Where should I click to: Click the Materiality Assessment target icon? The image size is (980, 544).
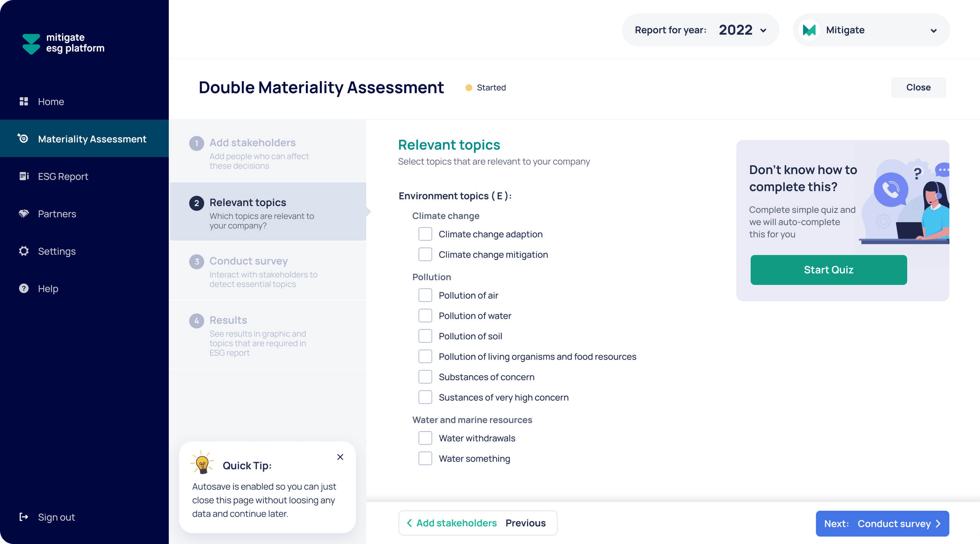(23, 138)
